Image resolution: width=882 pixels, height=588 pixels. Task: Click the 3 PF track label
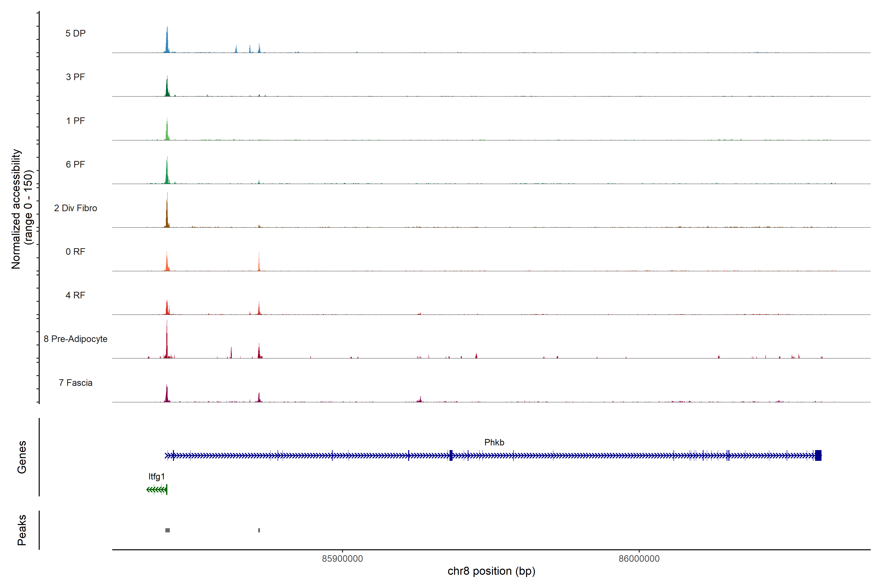pos(75,77)
